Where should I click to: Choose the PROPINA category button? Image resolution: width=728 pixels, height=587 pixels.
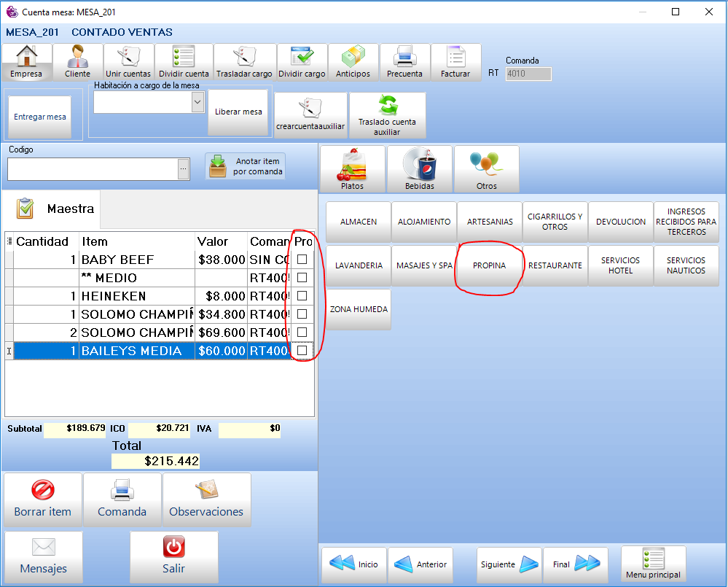pyautogui.click(x=489, y=265)
